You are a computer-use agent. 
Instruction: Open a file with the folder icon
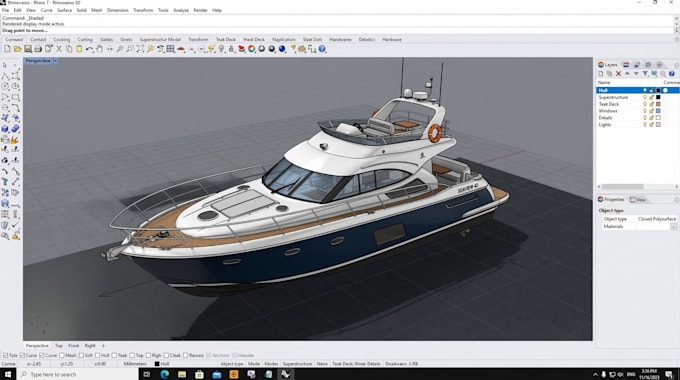(17, 49)
